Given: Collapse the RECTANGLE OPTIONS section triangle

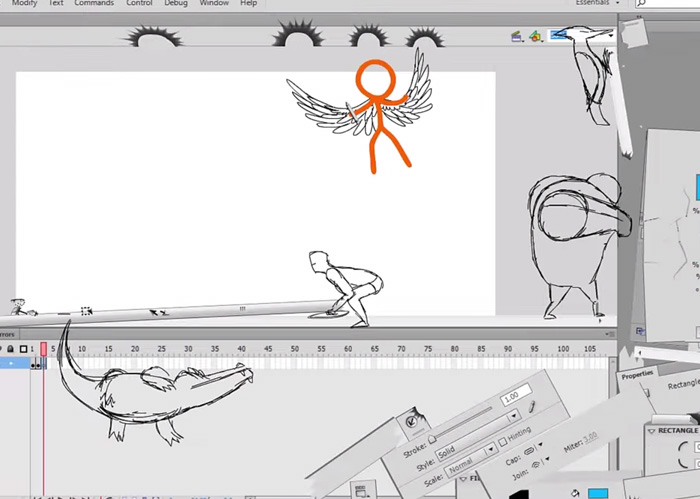Looking at the screenshot, I should (651, 431).
